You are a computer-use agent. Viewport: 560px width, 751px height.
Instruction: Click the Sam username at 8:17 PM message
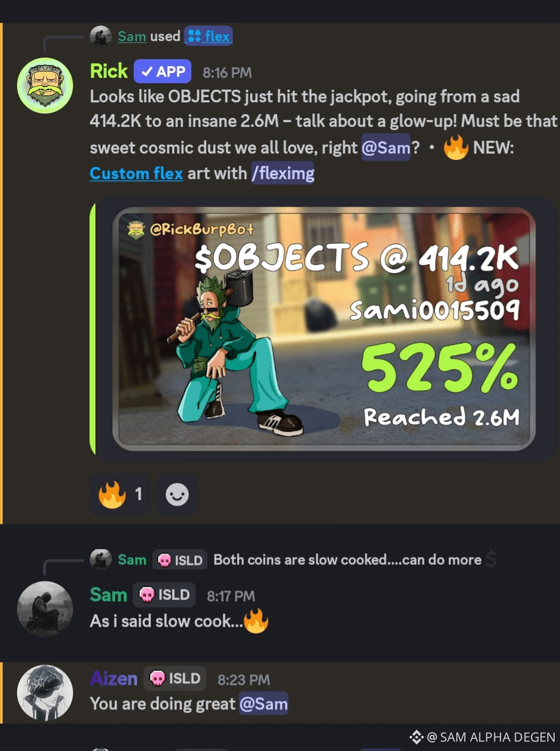pos(108,595)
